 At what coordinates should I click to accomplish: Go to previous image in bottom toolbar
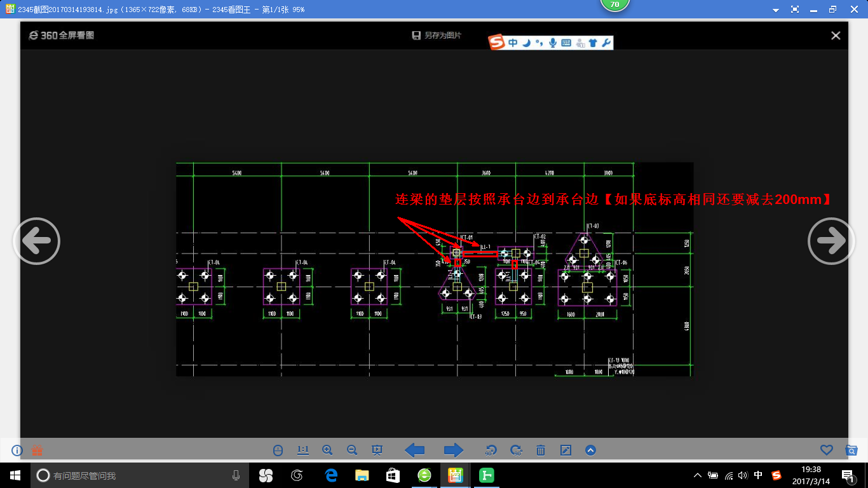point(415,451)
